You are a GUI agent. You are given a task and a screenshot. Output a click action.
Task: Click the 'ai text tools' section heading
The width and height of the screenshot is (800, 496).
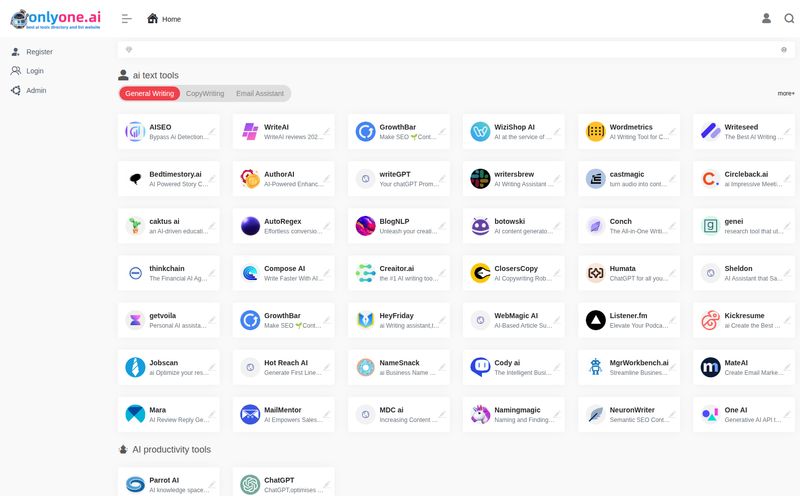coord(156,75)
